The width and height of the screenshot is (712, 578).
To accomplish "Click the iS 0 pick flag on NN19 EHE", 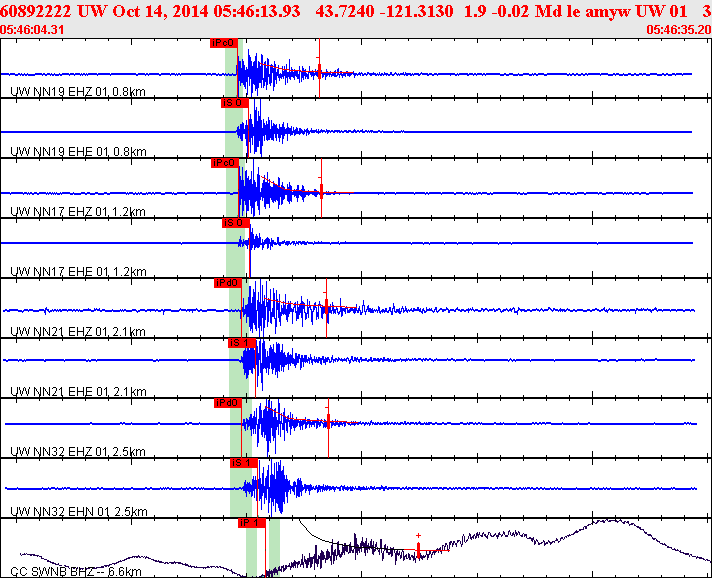I will pyautogui.click(x=235, y=103).
